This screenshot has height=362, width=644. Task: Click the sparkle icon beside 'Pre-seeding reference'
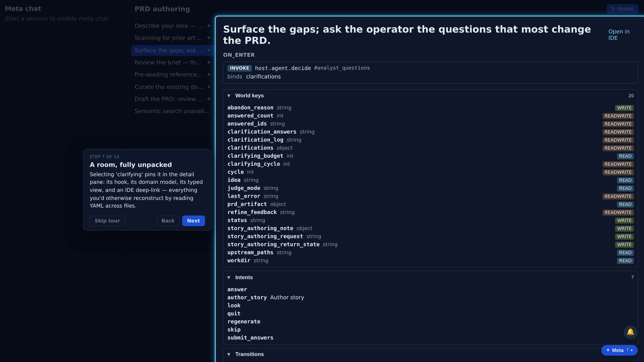point(209,74)
